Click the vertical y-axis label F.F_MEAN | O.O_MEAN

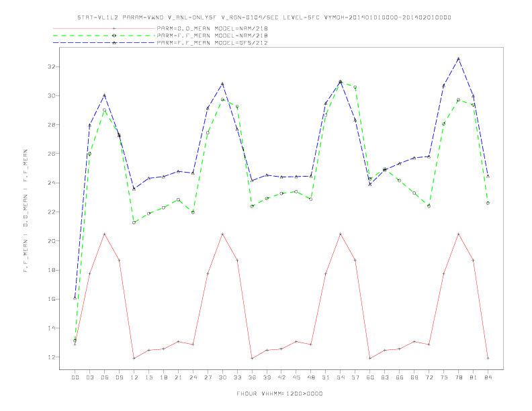click(x=26, y=211)
